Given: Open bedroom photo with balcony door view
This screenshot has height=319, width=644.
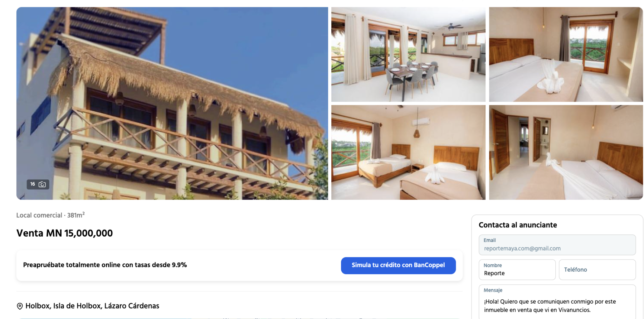Looking at the screenshot, I should tap(566, 54).
